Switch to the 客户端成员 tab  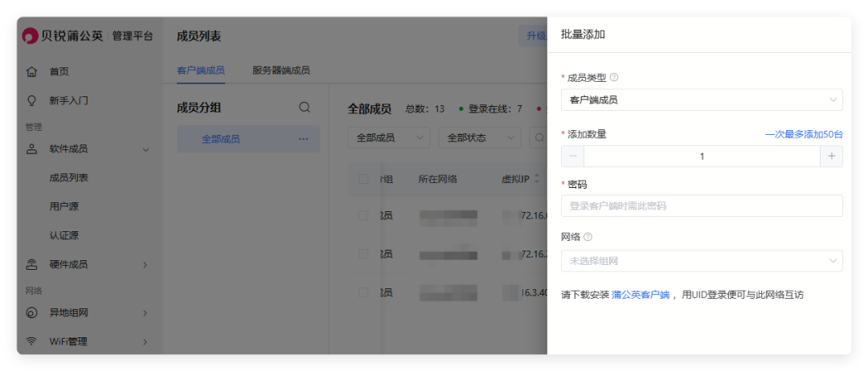pyautogui.click(x=201, y=71)
